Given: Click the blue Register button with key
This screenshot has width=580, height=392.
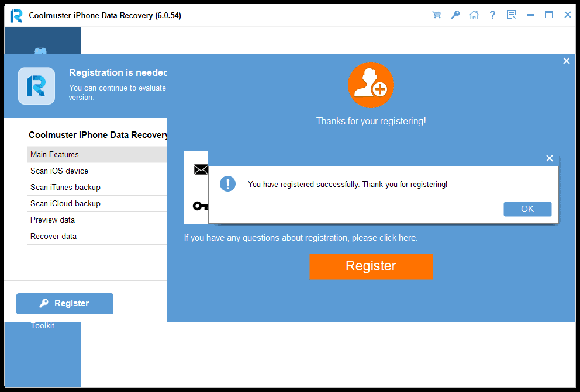Looking at the screenshot, I should click(x=65, y=304).
